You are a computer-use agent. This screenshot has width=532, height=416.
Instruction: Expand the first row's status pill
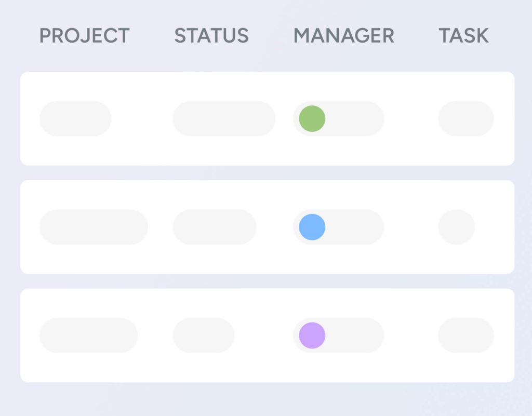224,118
